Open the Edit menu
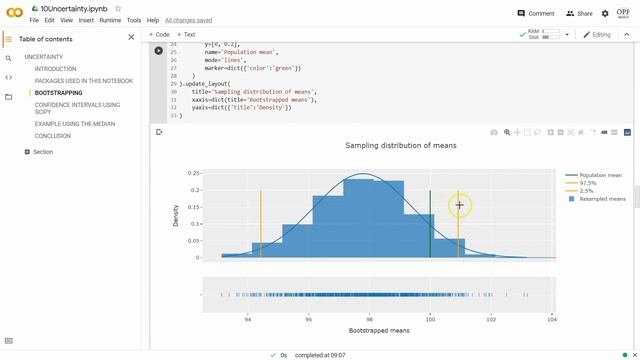 coord(49,20)
